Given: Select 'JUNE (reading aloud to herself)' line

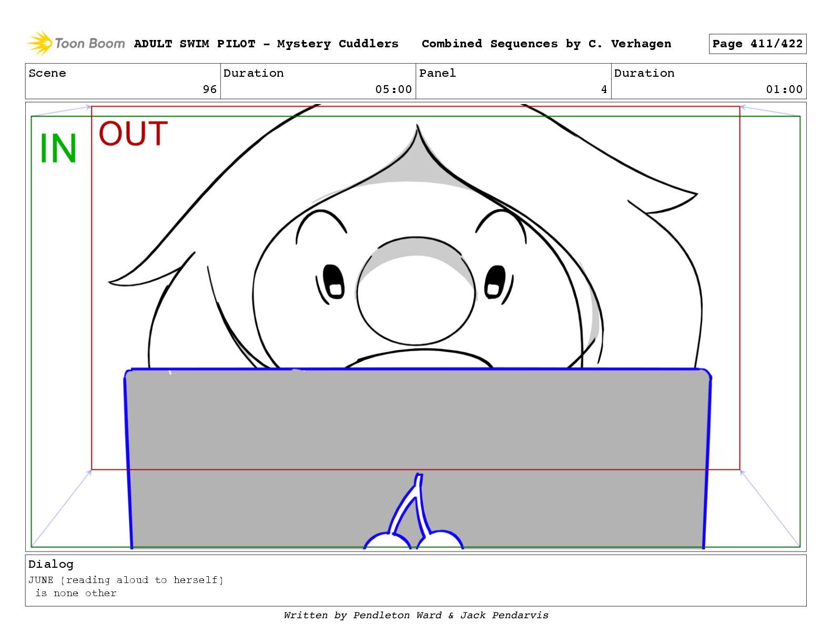Looking at the screenshot, I should pos(126,580).
